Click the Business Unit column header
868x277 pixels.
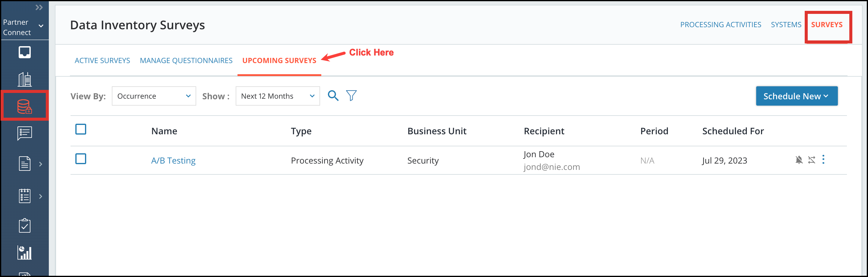(437, 131)
